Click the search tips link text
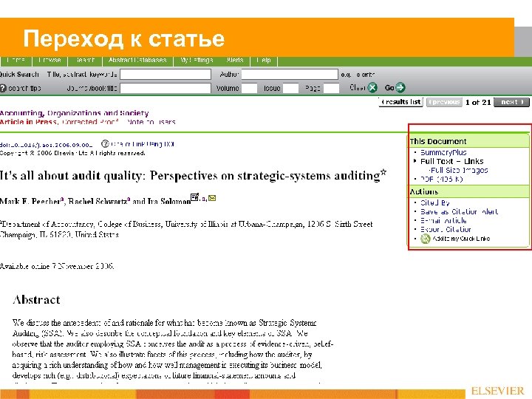This screenshot has width=532, height=399. click(24, 88)
